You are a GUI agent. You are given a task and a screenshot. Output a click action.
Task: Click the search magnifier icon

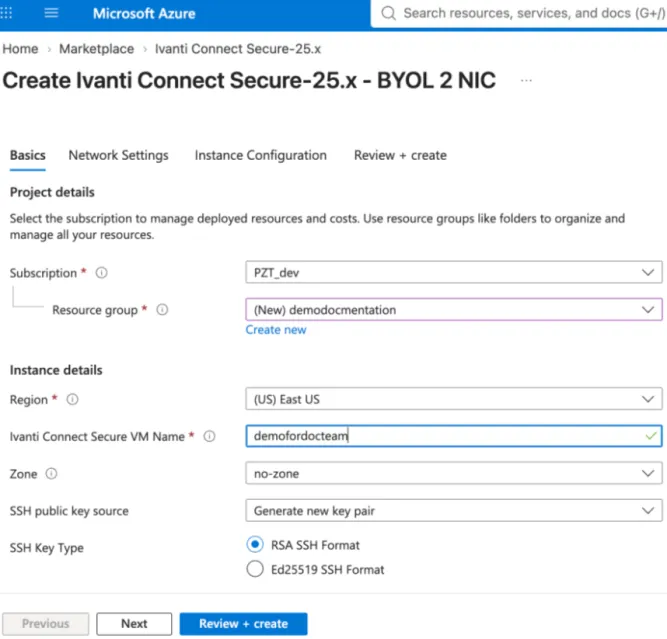tap(388, 13)
